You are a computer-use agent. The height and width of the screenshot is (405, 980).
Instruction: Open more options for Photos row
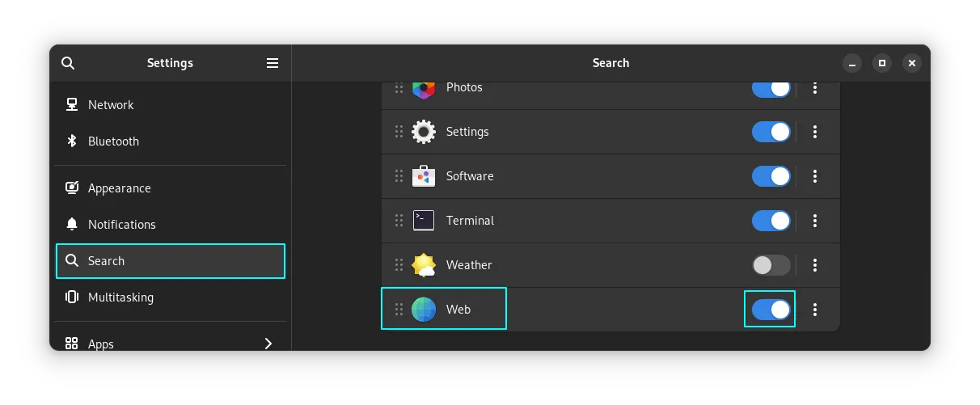coord(815,87)
